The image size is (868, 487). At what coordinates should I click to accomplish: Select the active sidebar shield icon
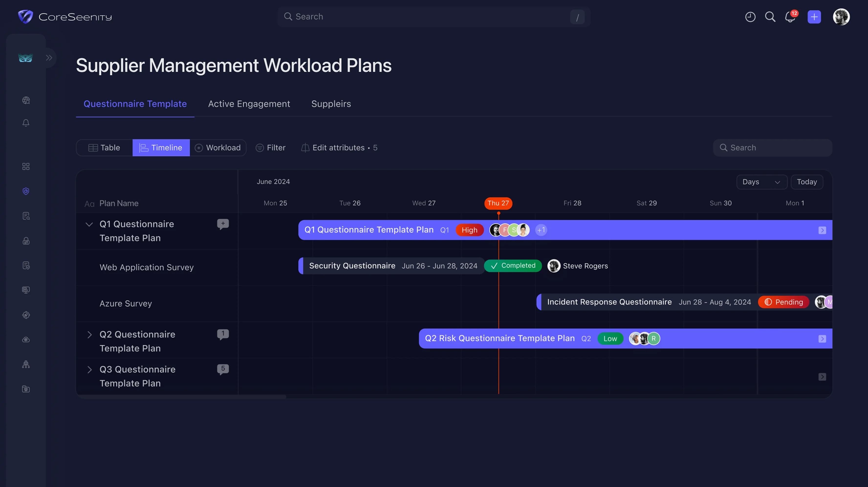click(26, 191)
